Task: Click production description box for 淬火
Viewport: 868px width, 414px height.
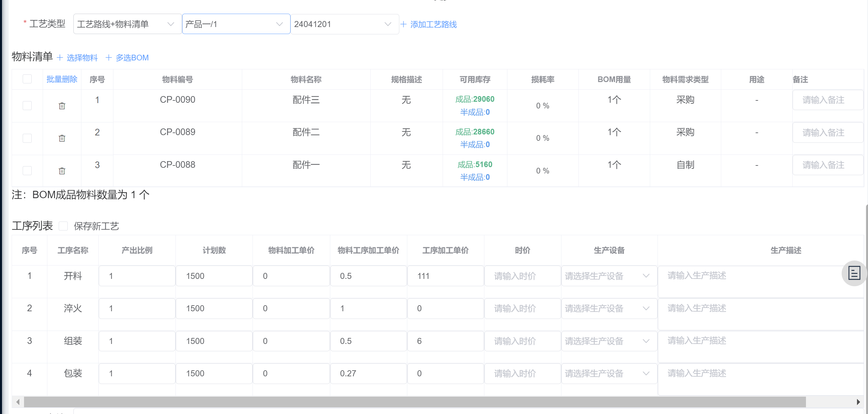Action: 761,314
